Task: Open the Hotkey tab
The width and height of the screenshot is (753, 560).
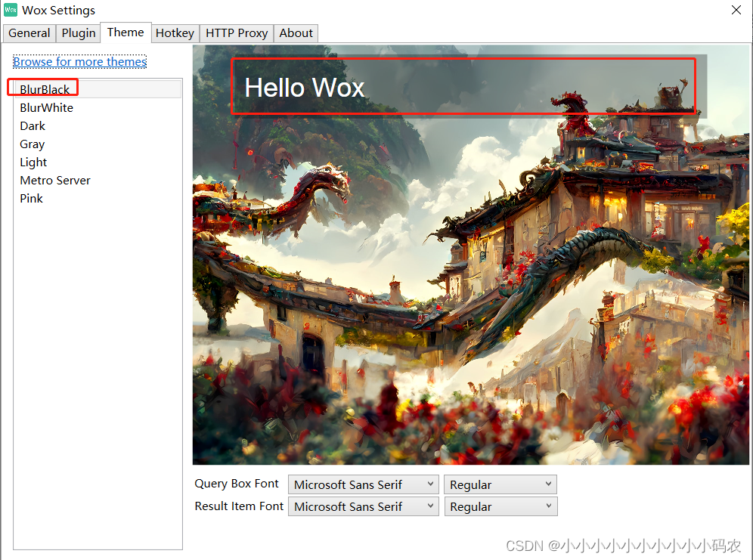Action: (175, 33)
